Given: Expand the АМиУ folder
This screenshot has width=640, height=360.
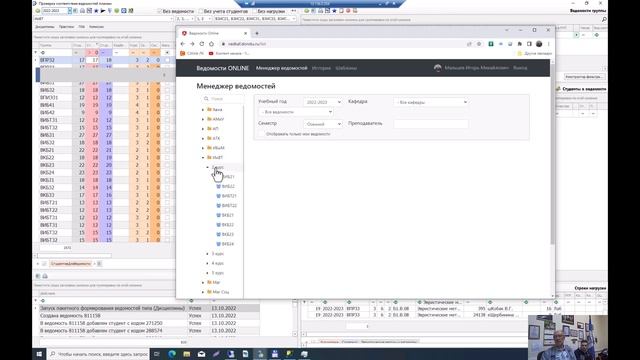Looking at the screenshot, I should pos(203,119).
